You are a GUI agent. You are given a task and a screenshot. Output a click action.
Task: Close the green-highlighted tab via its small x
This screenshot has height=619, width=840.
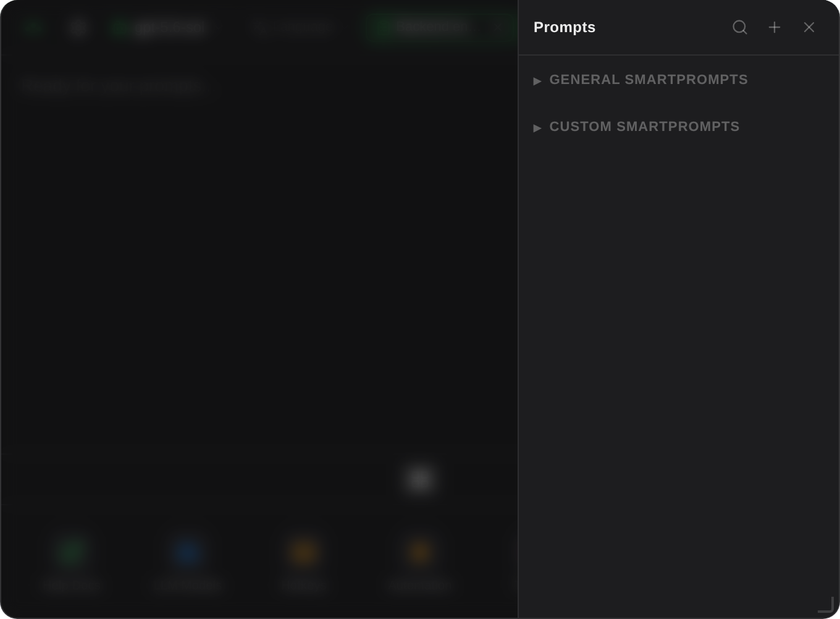click(x=498, y=27)
